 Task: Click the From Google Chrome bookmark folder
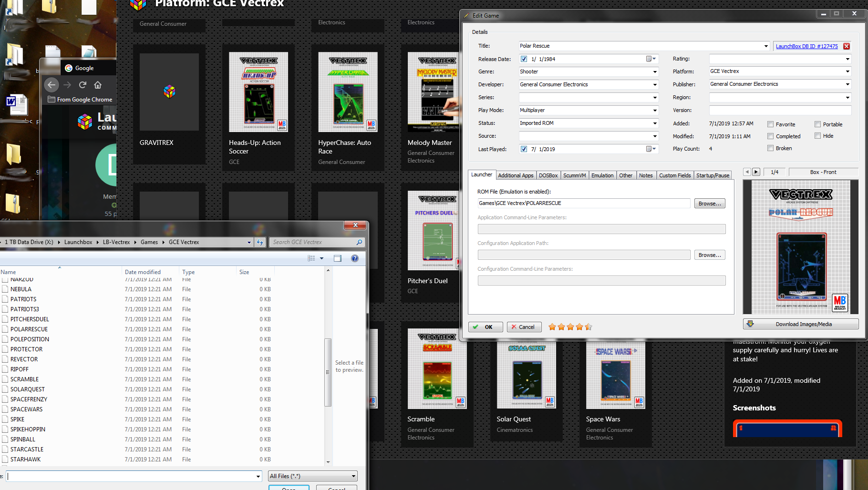(x=80, y=100)
